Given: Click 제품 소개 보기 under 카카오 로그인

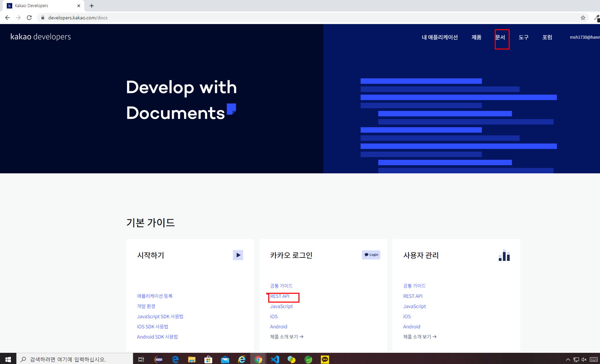Looking at the screenshot, I should (287, 337).
